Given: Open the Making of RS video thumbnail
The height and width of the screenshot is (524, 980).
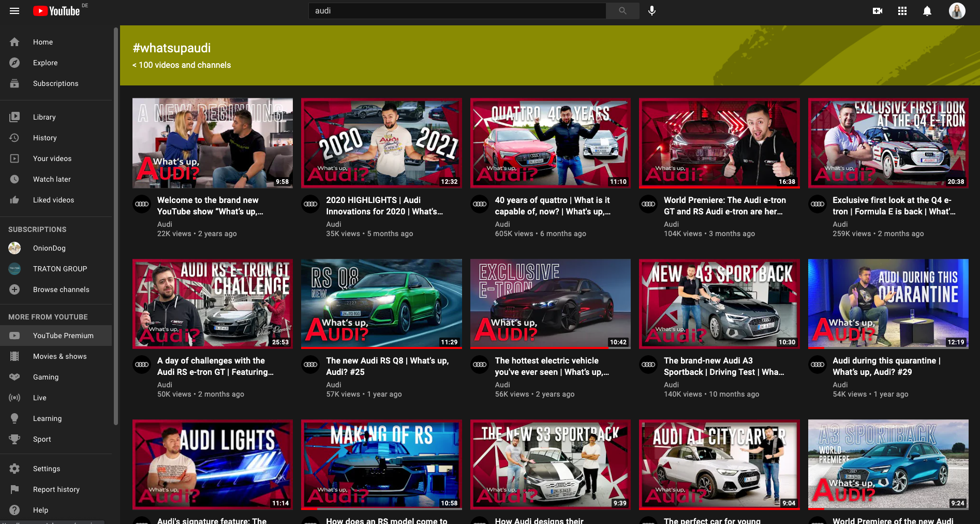Looking at the screenshot, I should tap(381, 464).
